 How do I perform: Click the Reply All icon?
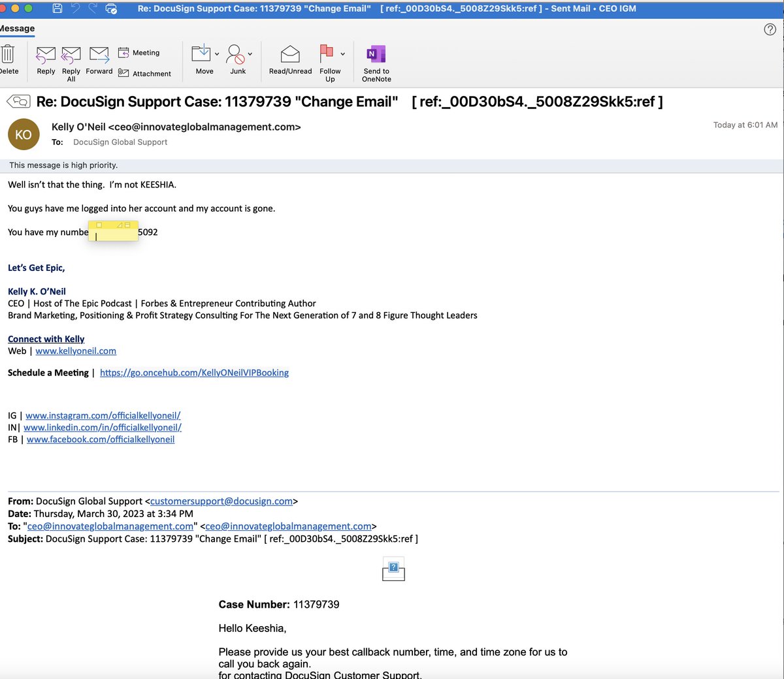pos(71,55)
